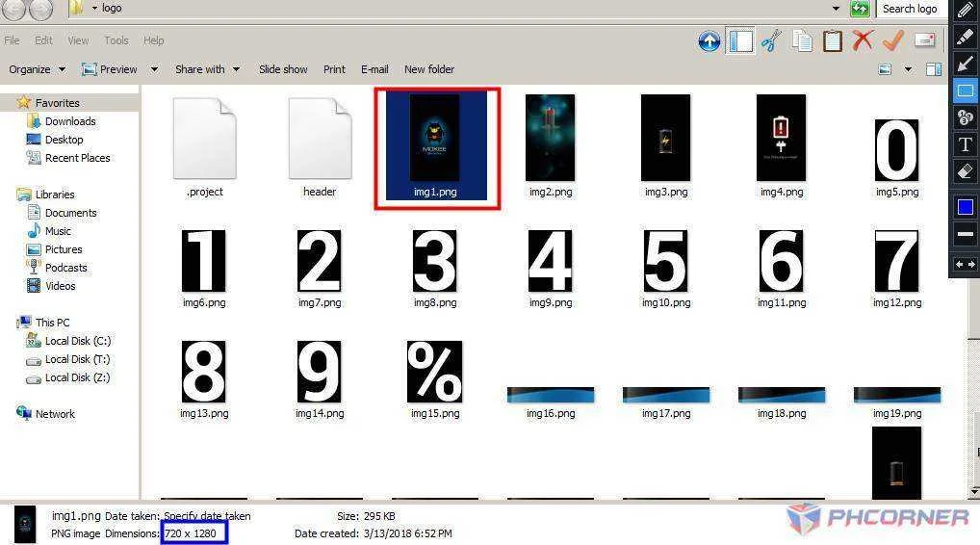Select the text T tool
Screen dimensions: 980x545
coord(965,144)
